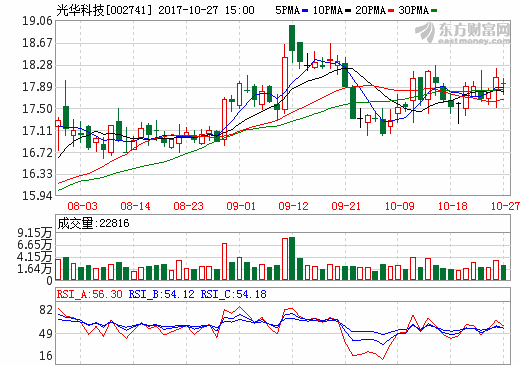The height and width of the screenshot is (365, 520).
Task: Click the 4.15万 volume axis label
Action: point(35,257)
